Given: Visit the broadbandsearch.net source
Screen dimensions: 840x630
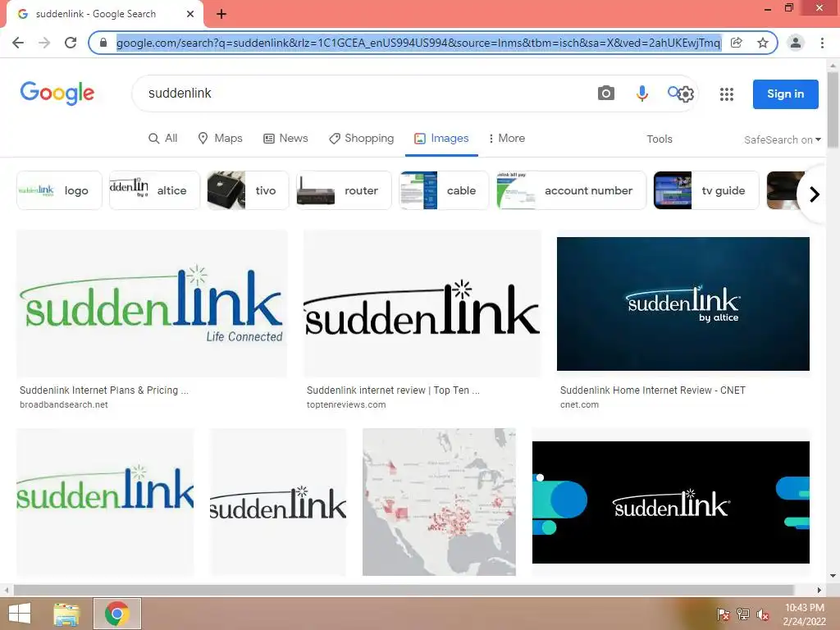Looking at the screenshot, I should (x=64, y=404).
